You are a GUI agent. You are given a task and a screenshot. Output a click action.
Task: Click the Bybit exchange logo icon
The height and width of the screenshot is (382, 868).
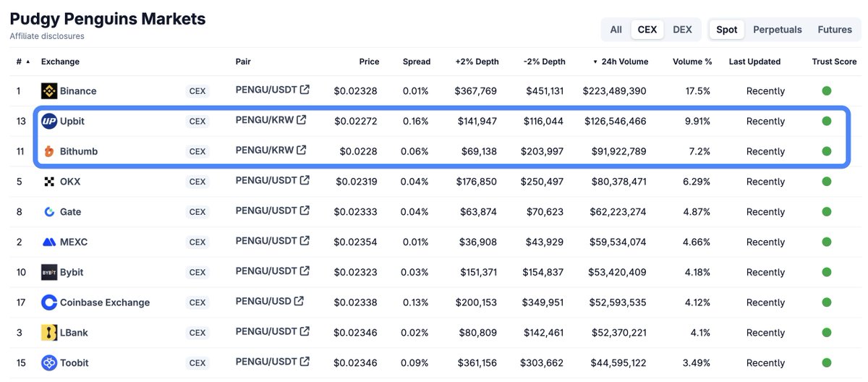[x=49, y=272]
